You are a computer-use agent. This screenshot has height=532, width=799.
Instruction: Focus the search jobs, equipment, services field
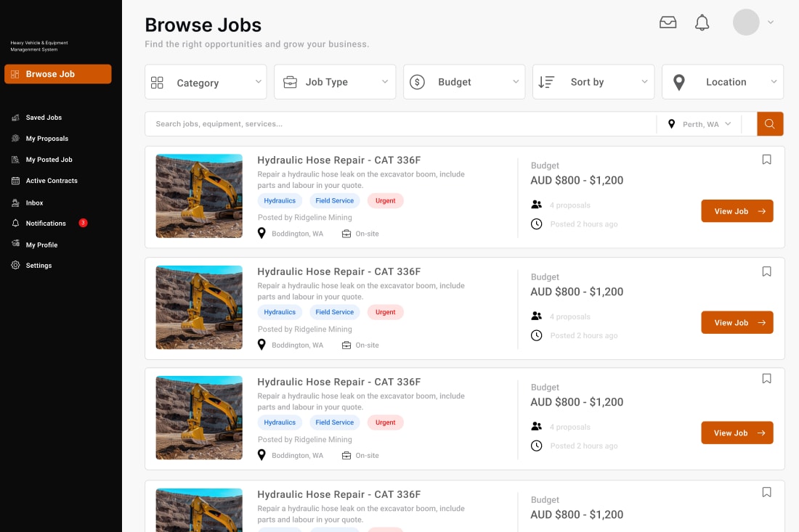pyautogui.click(x=400, y=123)
